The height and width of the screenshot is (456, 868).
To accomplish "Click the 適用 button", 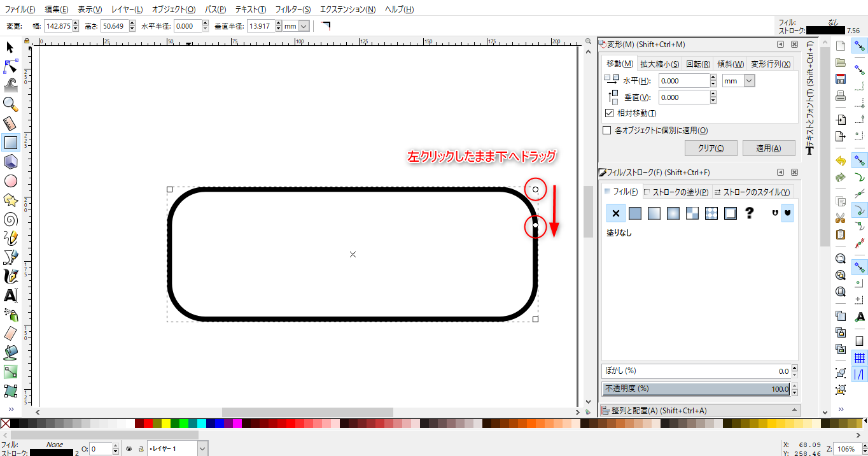I will tap(768, 148).
